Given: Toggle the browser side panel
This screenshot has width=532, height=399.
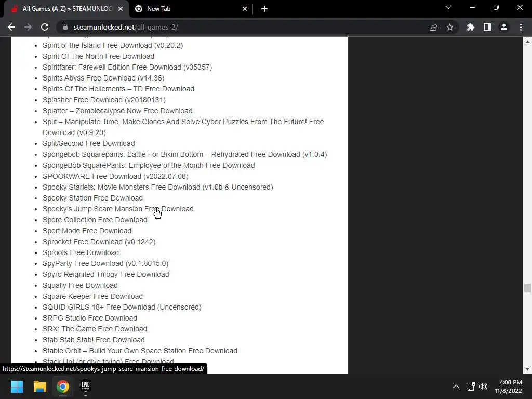Looking at the screenshot, I should point(487,27).
